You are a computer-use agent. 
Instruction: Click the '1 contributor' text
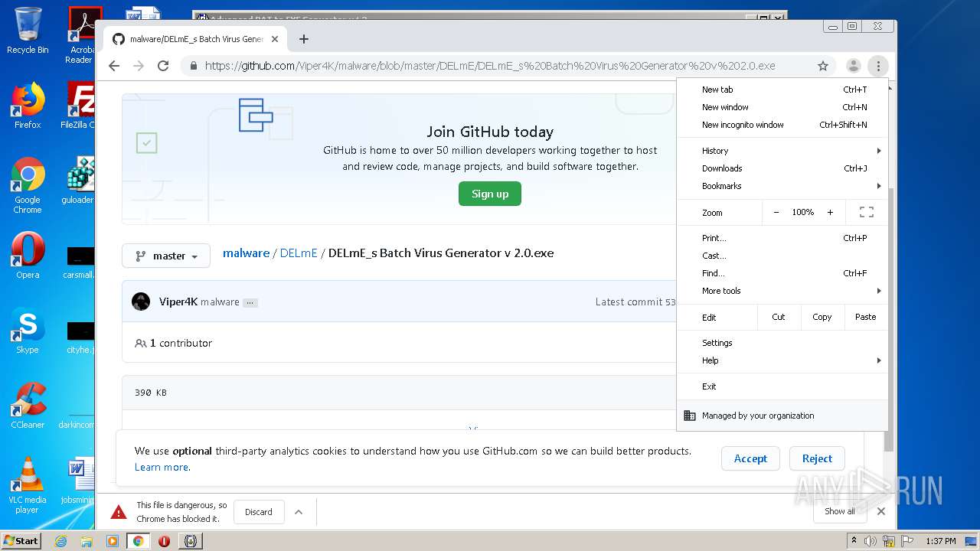click(181, 343)
